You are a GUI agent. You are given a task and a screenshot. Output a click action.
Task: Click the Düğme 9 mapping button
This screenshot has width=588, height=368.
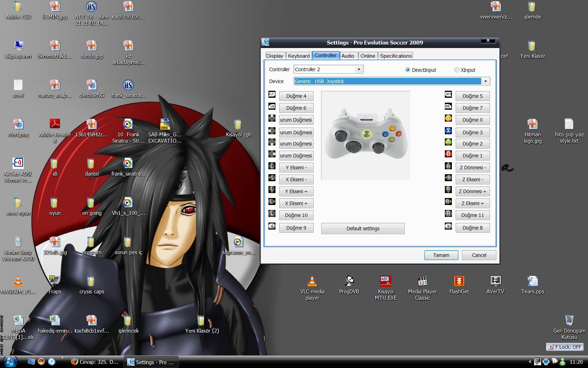pos(296,228)
